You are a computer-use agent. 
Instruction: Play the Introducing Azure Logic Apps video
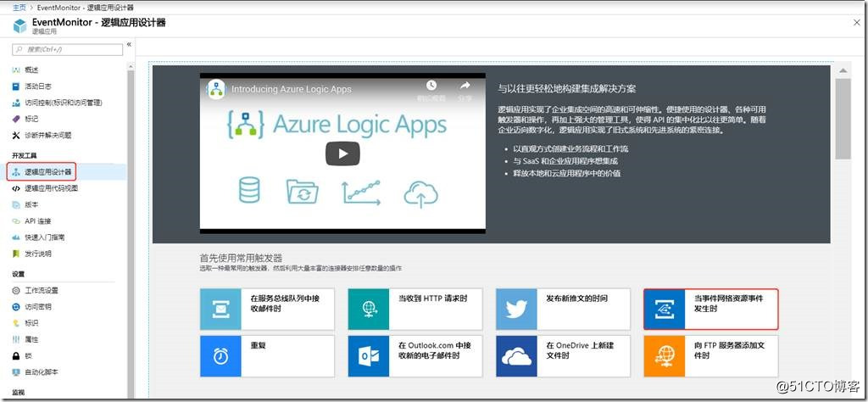[342, 154]
